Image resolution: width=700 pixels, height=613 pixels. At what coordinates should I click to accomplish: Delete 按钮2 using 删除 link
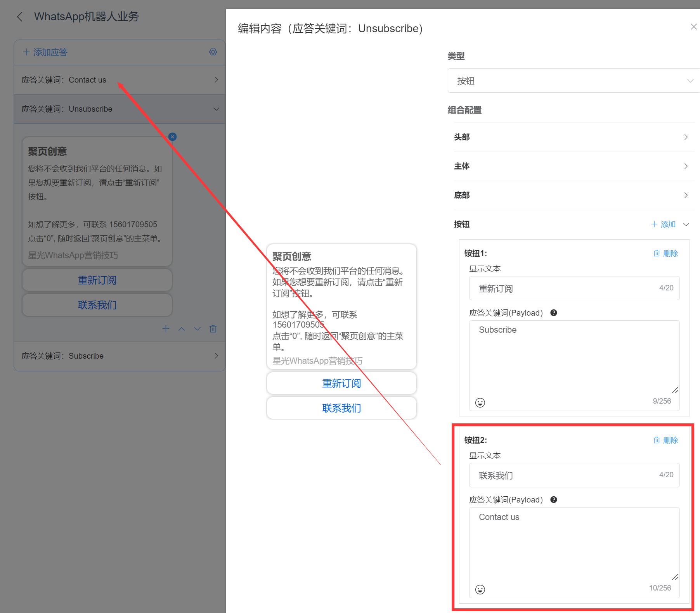pos(665,440)
